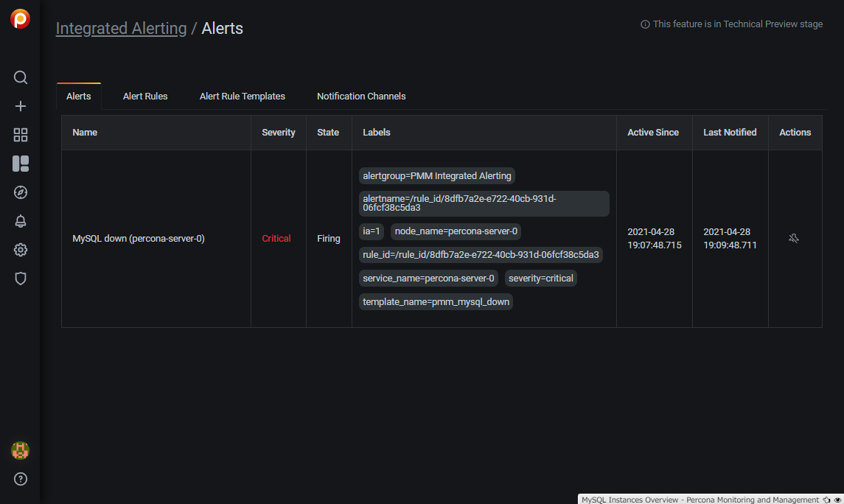Screen dimensions: 844x504
Task: Switch to the Alerts tab
Action: [79, 97]
